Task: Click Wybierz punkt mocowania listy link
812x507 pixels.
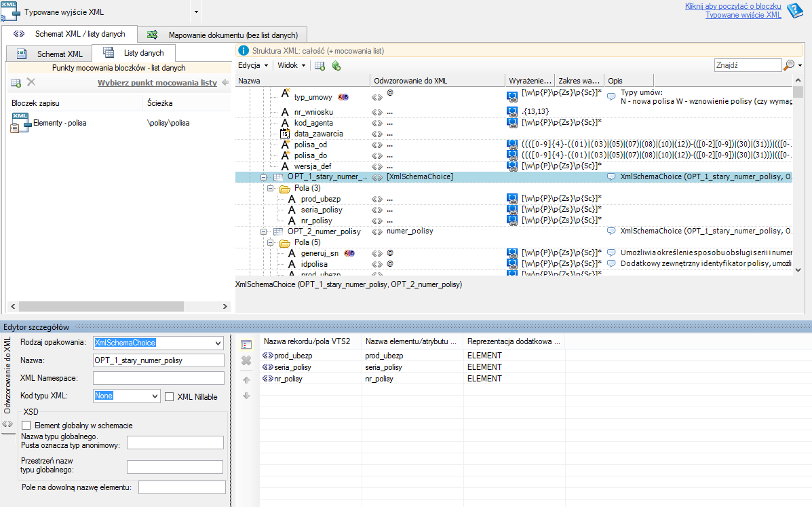Action: pyautogui.click(x=157, y=83)
